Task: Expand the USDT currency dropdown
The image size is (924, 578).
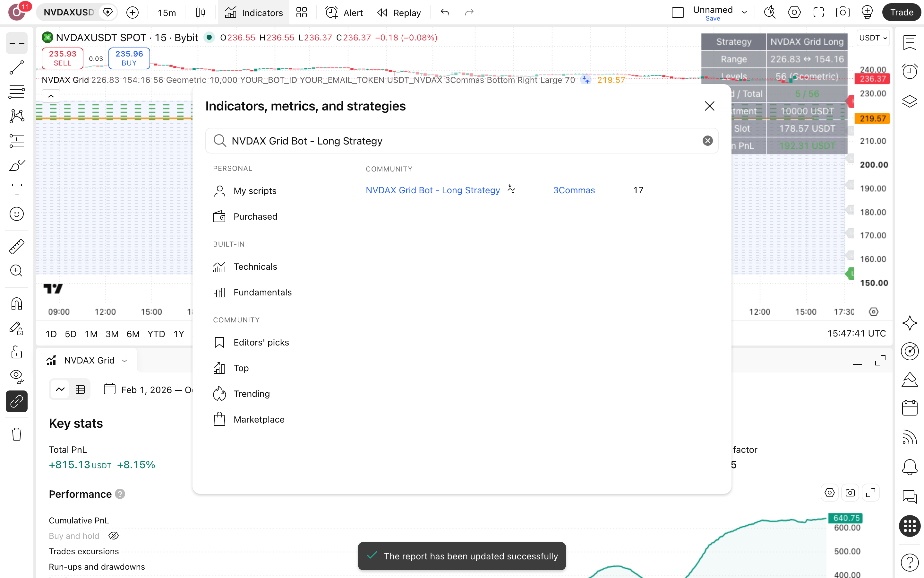Action: click(873, 38)
